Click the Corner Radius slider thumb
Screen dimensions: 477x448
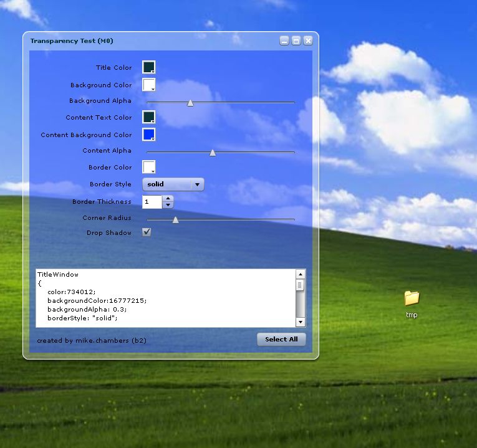(175, 220)
